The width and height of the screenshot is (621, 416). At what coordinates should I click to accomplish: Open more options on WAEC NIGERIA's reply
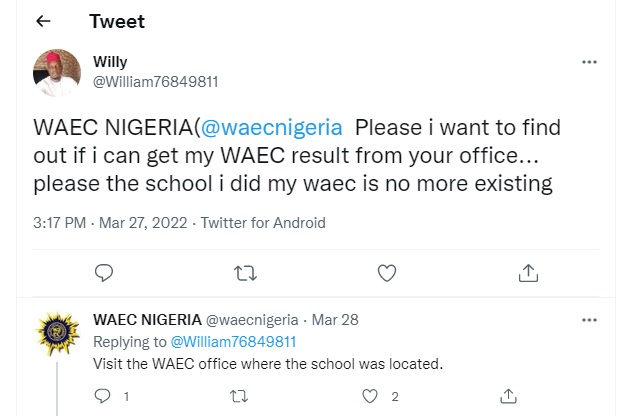coord(589,320)
